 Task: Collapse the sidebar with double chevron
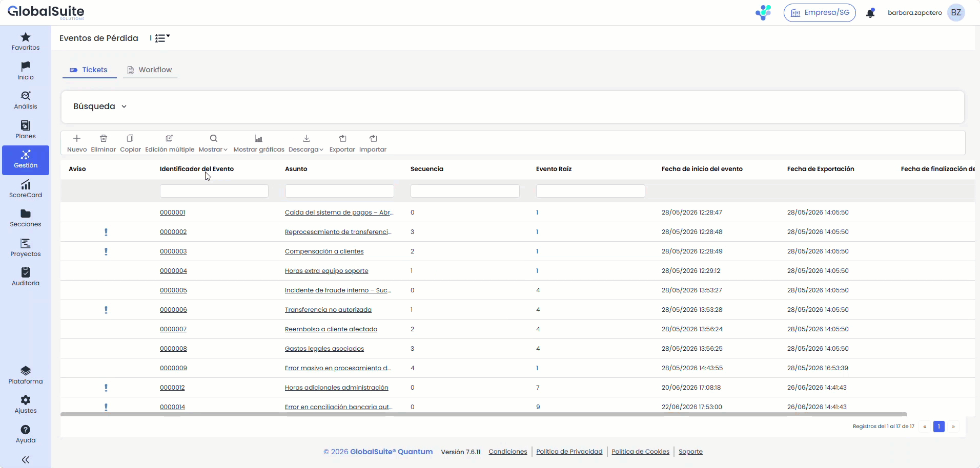pyautogui.click(x=26, y=460)
